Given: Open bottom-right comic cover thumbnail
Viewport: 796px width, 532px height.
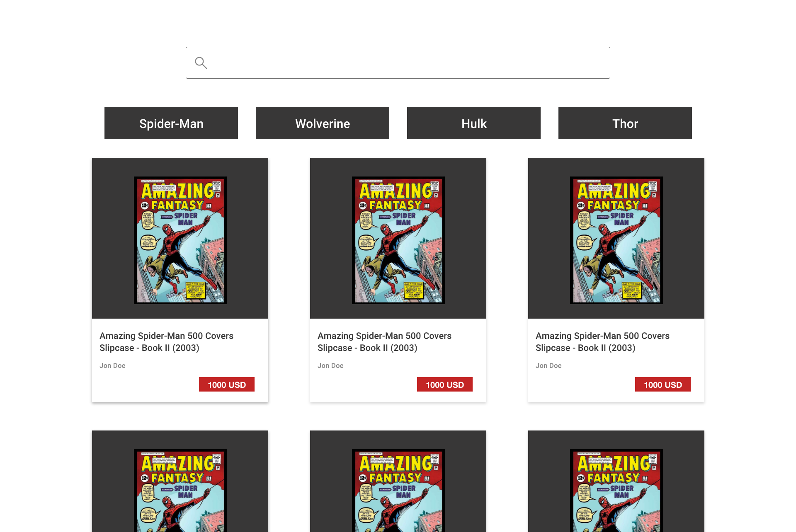Looking at the screenshot, I should pyautogui.click(x=616, y=491).
